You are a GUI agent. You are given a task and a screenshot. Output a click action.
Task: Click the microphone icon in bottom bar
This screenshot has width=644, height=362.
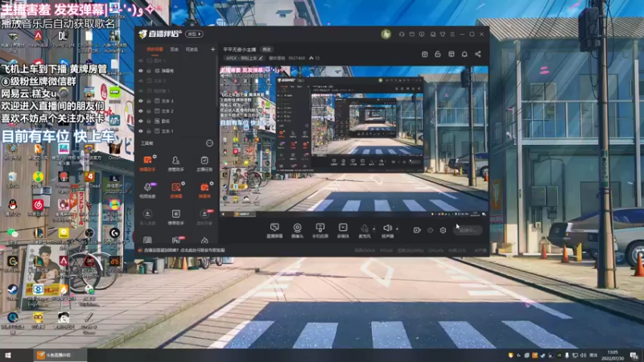point(365,230)
